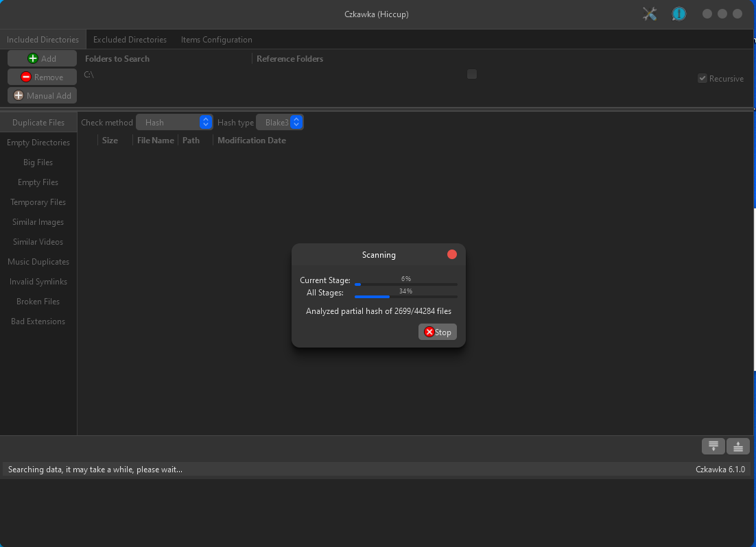Image resolution: width=756 pixels, height=547 pixels.
Task: Toggle Recursive search for C:\ drive
Action: click(702, 78)
